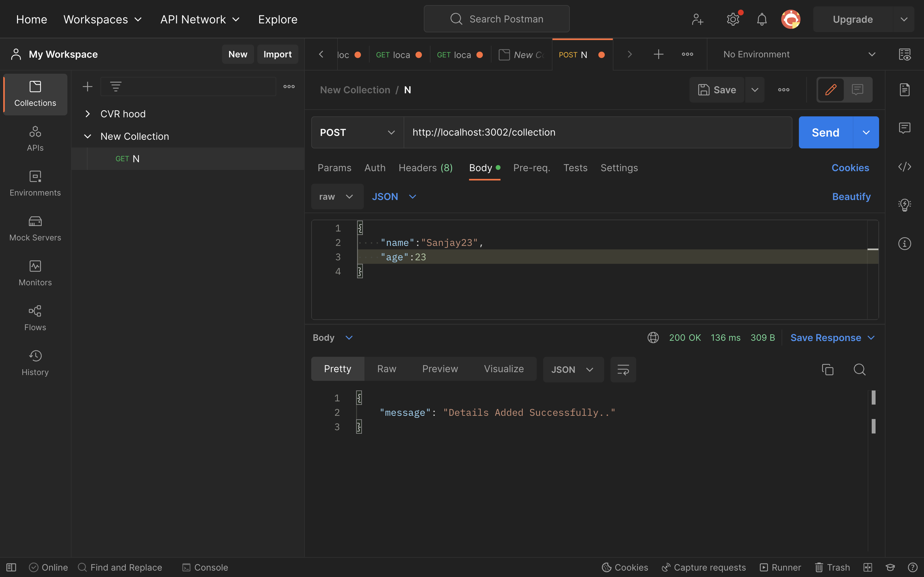The image size is (924, 577).
Task: Open the code snippet panel
Action: point(904,167)
